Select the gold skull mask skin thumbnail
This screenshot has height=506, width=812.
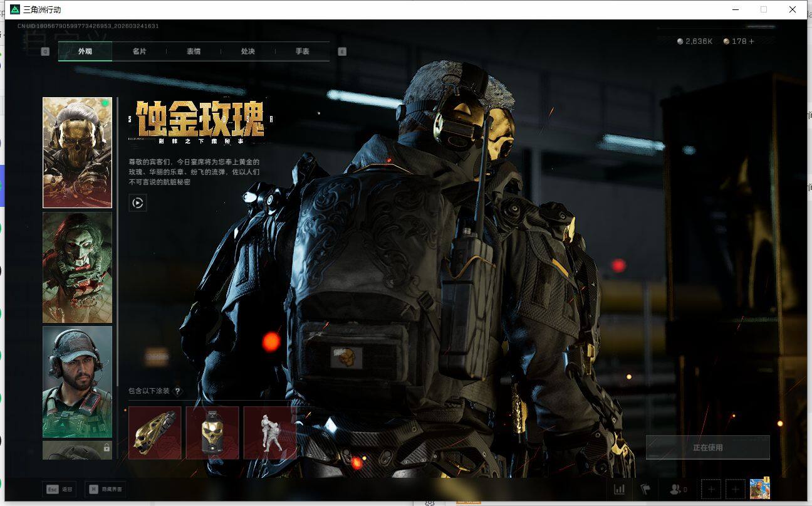pyautogui.click(x=77, y=152)
